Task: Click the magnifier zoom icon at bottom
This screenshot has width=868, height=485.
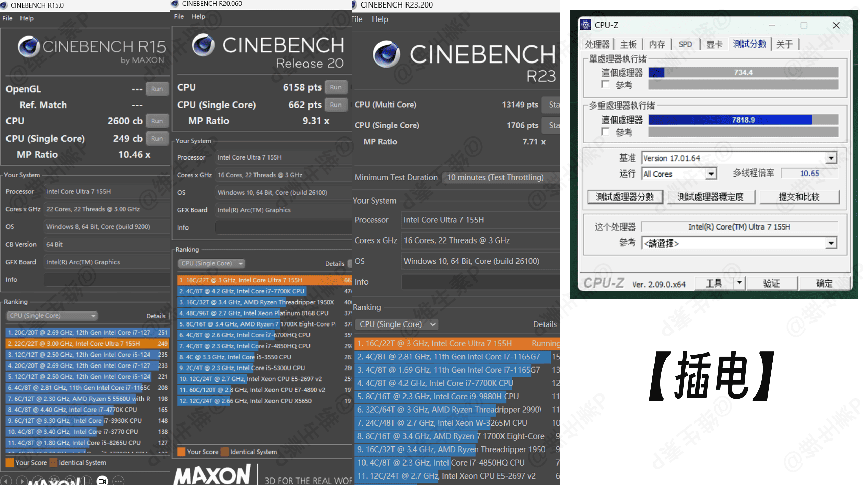Action: tap(70, 481)
